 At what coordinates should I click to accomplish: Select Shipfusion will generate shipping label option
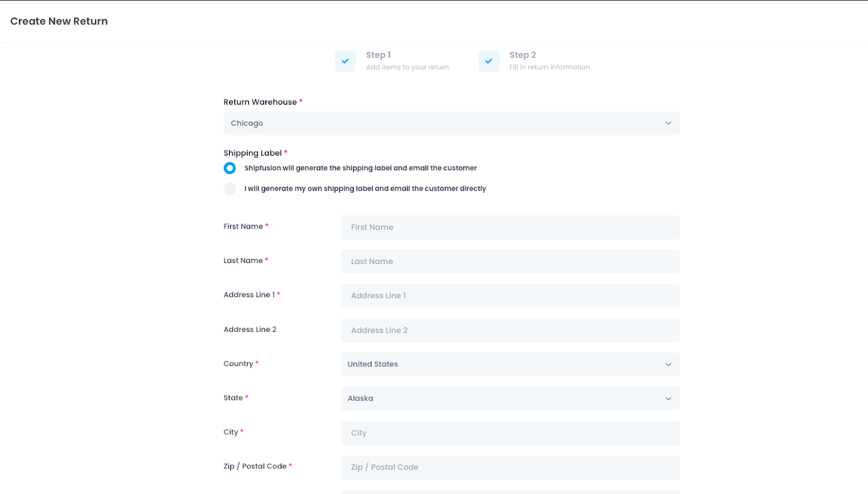click(x=230, y=168)
